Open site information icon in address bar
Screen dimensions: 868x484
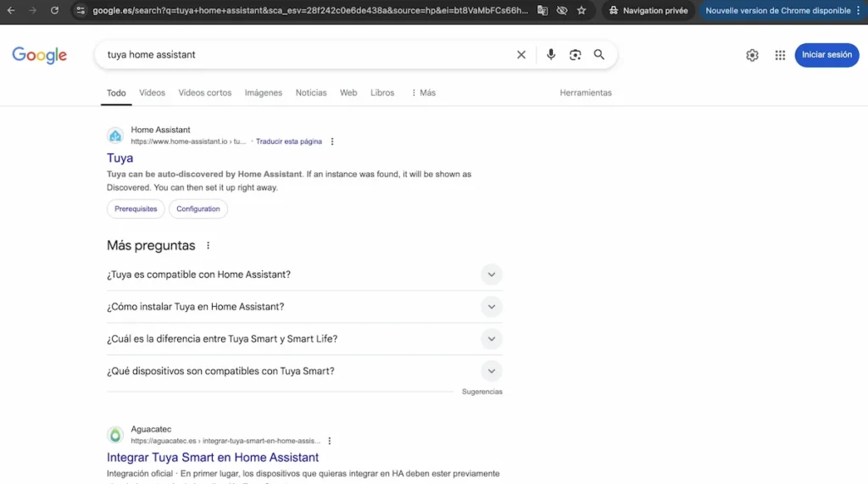coord(81,10)
